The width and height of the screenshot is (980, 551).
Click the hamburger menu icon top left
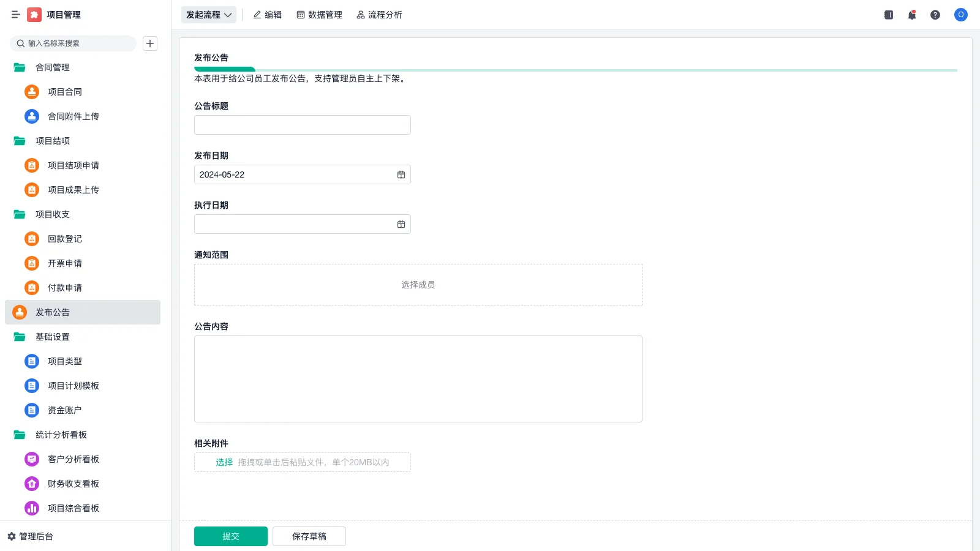(x=15, y=15)
